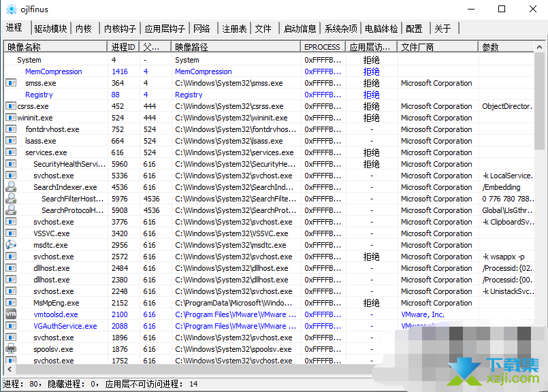Click icon of svchost.exe with PID 3776
Screen dimensions: 548x392
(11, 221)
